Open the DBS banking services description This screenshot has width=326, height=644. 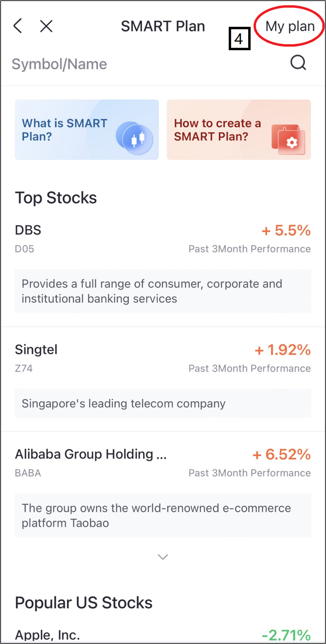[163, 291]
